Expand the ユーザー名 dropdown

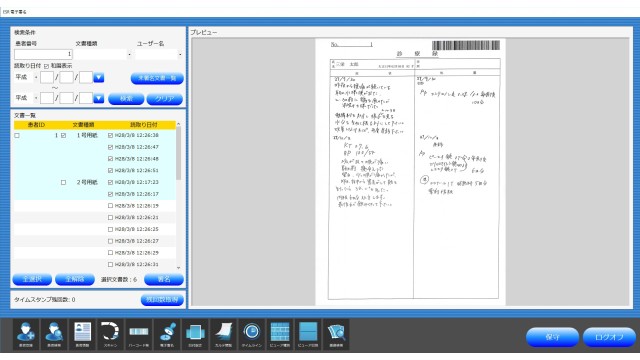180,54
